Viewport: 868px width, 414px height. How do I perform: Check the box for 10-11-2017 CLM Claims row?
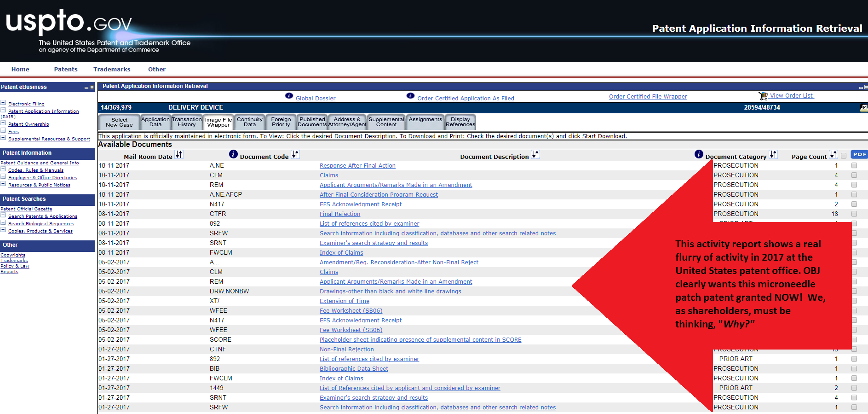(854, 175)
